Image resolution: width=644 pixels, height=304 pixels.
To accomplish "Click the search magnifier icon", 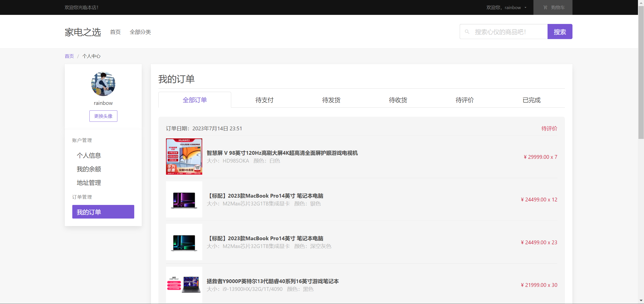I will pyautogui.click(x=467, y=32).
